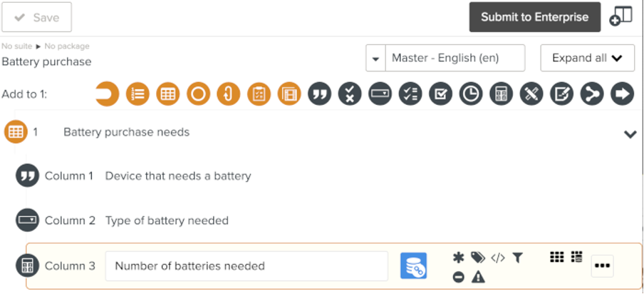Add a single checkbox question type
The width and height of the screenshot is (644, 294).
click(441, 94)
